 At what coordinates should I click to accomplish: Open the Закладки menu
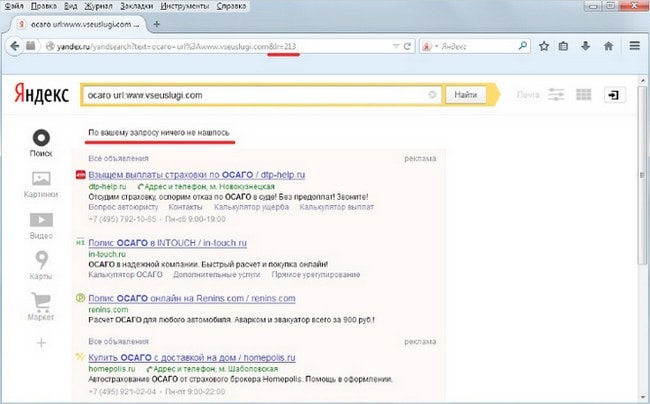pyautogui.click(x=137, y=6)
